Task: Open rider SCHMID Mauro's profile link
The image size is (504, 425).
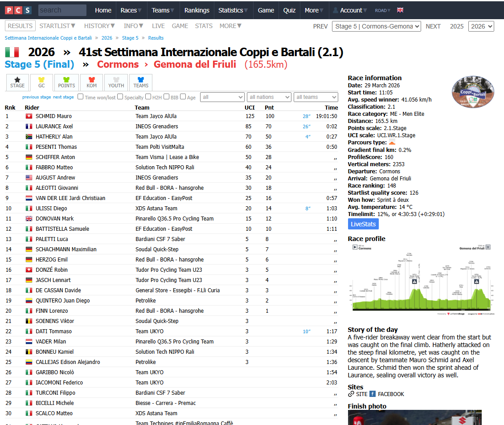Action: point(53,116)
